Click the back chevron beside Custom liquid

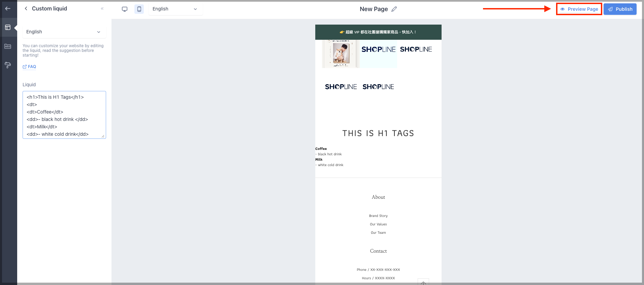tap(26, 8)
